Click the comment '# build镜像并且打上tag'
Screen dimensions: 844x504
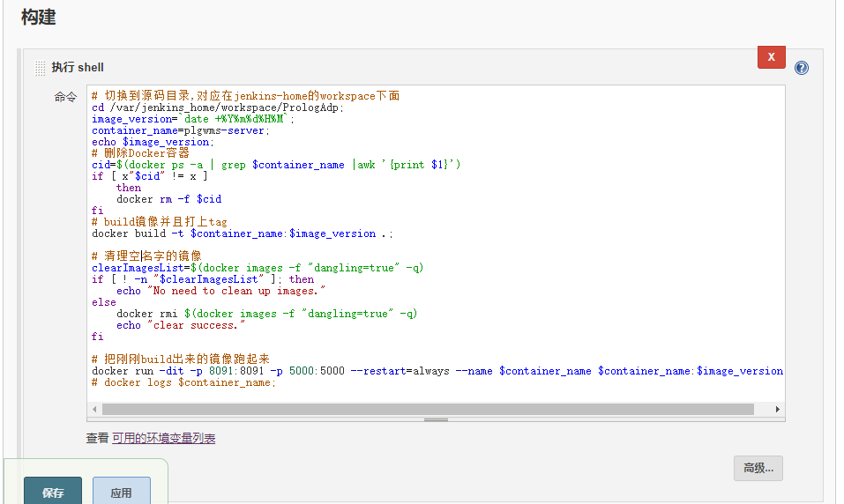click(x=160, y=222)
